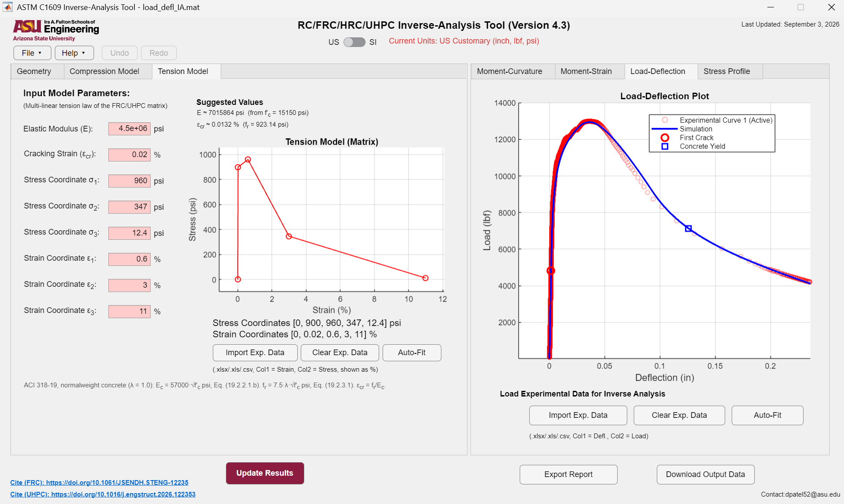This screenshot has height=504, width=844.
Task: Click the Stress Coordinates summary text
Action: point(307,323)
